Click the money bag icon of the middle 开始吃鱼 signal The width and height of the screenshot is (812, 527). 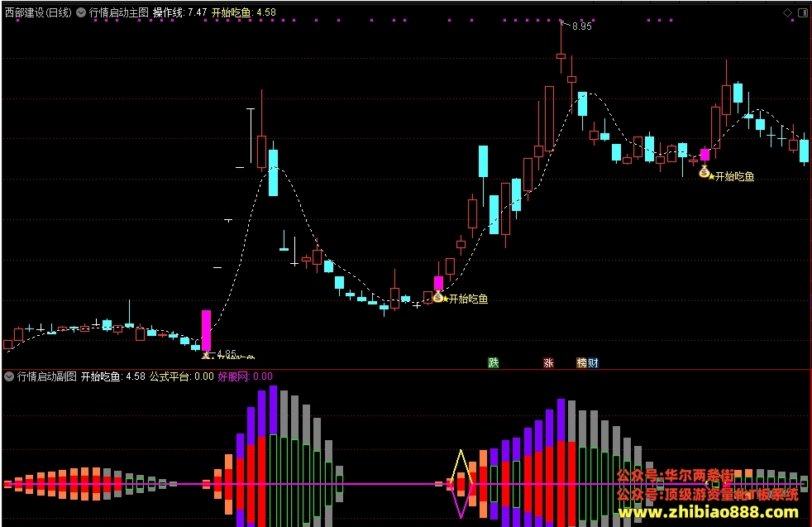pos(438,298)
